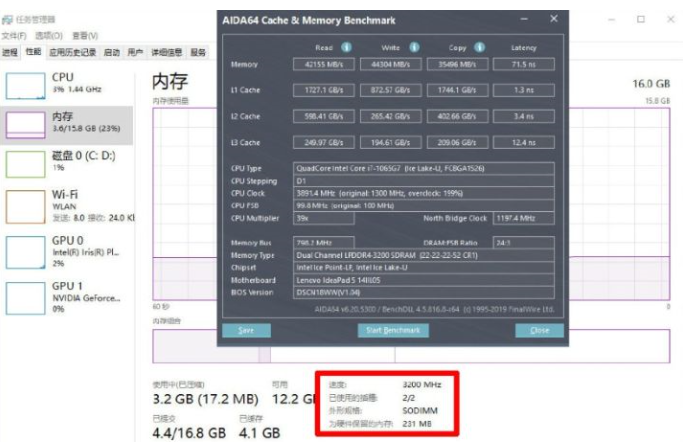Screen dimensions: 683x442
Task: Click the Read info icon
Action: pos(346,47)
